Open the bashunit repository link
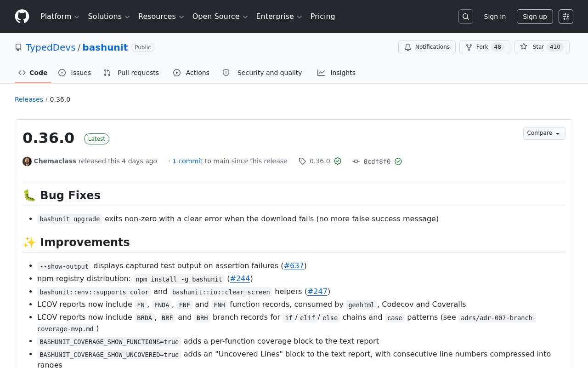Viewport: 588px width, 368px height. (x=105, y=47)
